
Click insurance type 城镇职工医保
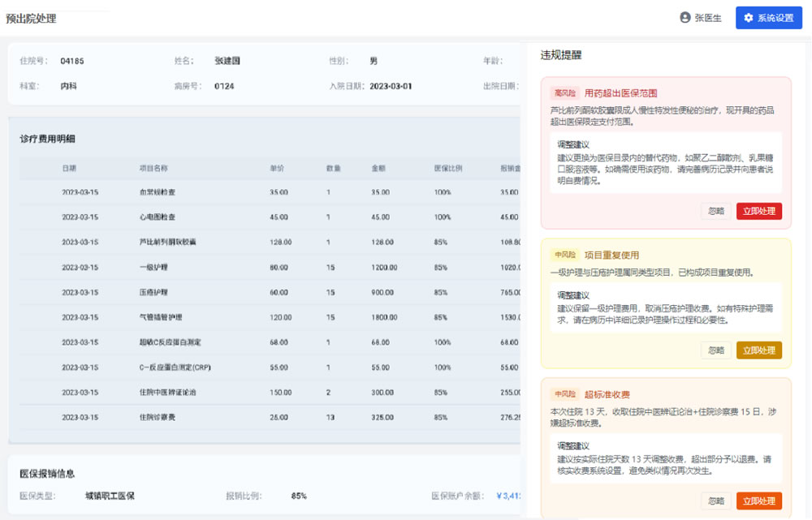click(x=110, y=496)
